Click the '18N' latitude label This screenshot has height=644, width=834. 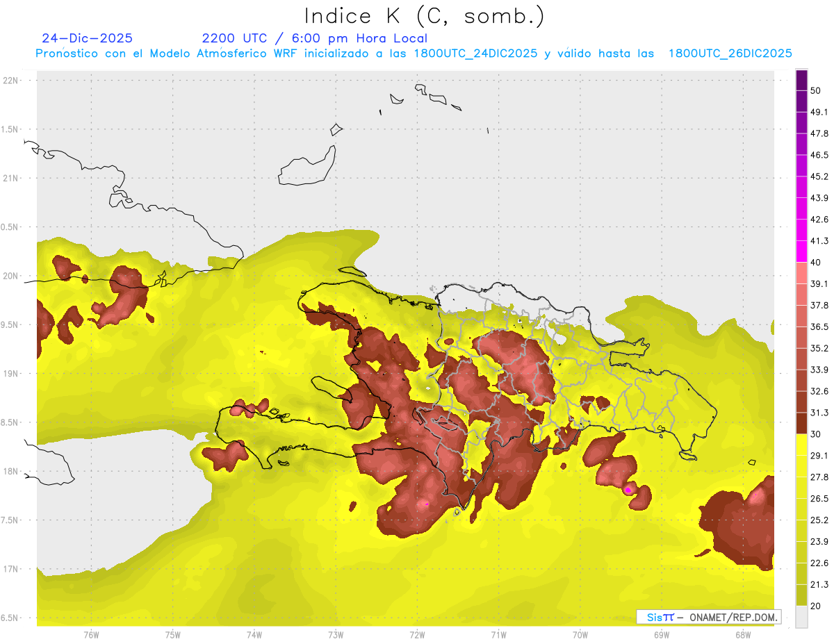[11, 472]
